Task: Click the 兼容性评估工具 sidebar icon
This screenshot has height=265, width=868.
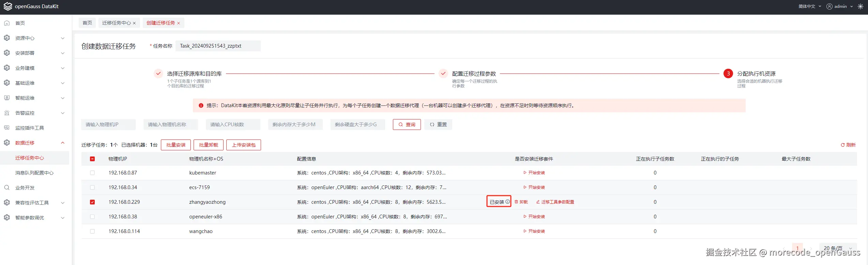Action: pos(7,203)
